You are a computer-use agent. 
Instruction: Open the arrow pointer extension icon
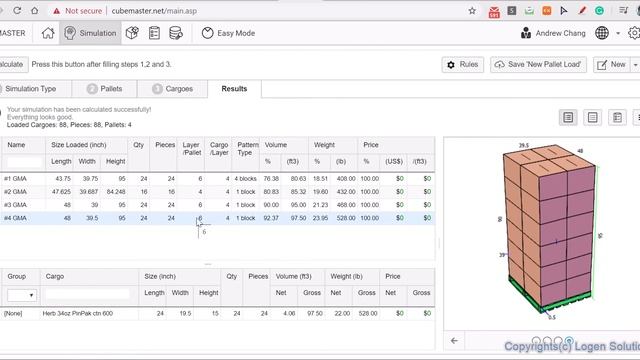click(x=564, y=11)
